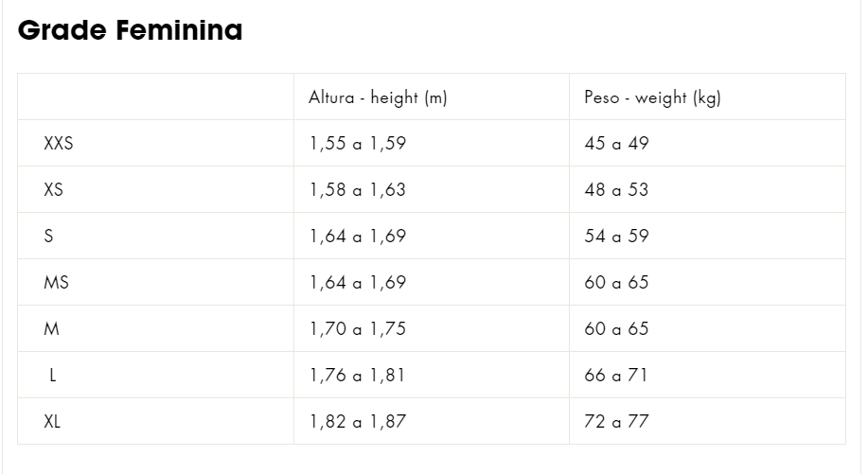Click the height cell 1,55 a 1,59
This screenshot has height=474, width=868.
(357, 144)
